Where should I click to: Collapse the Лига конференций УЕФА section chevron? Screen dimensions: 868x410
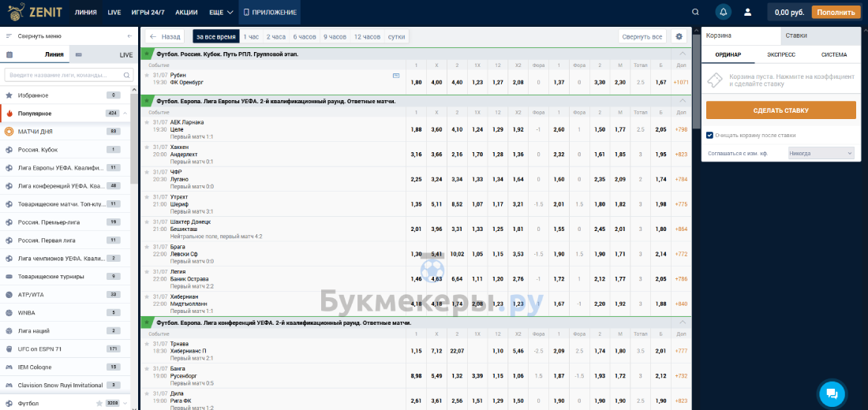click(683, 322)
